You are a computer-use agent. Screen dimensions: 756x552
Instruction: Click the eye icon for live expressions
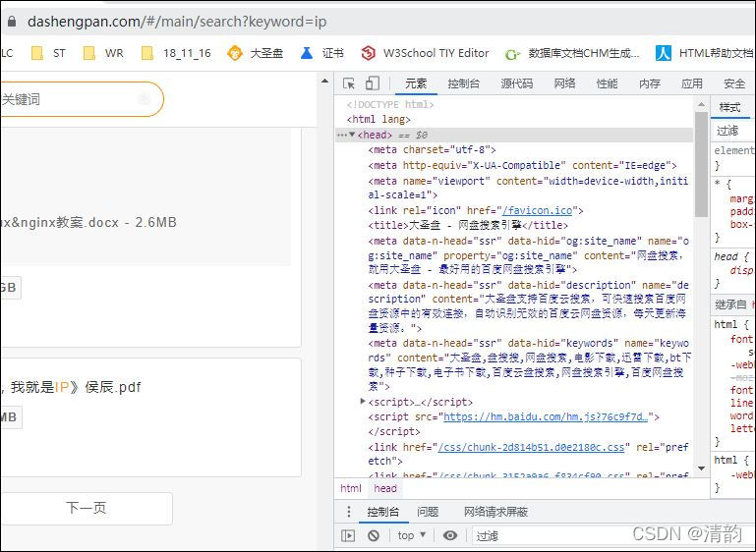(x=450, y=535)
